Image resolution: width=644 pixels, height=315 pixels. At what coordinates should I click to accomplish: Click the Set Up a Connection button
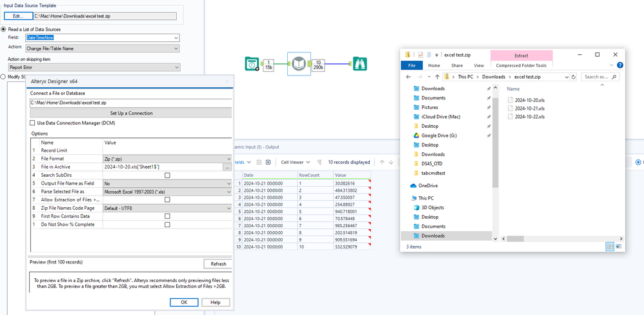point(130,113)
